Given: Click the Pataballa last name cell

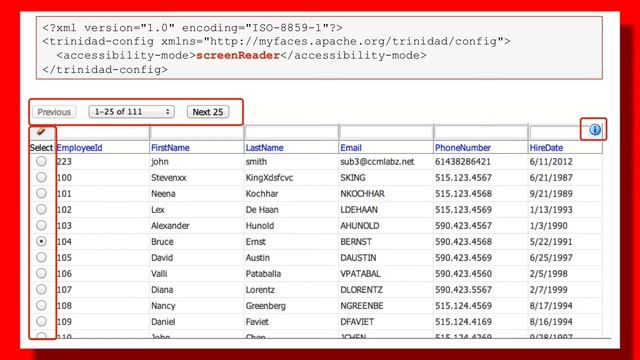Looking at the screenshot, I should click(x=263, y=274).
